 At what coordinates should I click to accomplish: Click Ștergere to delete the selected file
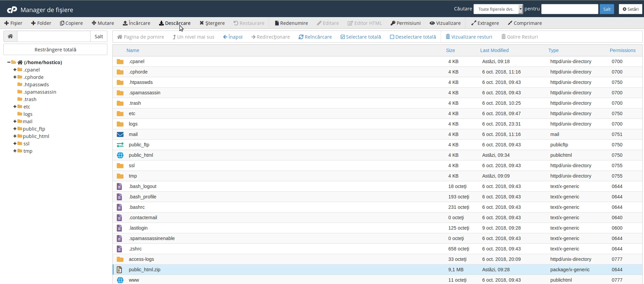pos(212,23)
